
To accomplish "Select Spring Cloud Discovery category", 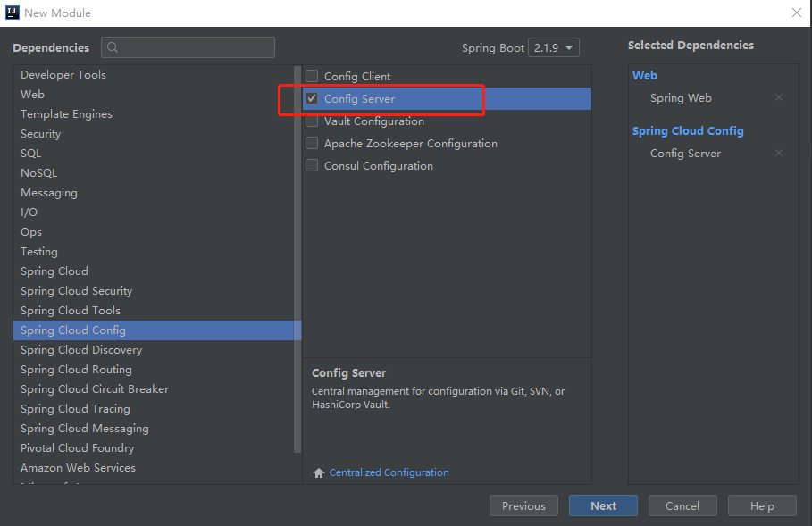I will point(81,350).
